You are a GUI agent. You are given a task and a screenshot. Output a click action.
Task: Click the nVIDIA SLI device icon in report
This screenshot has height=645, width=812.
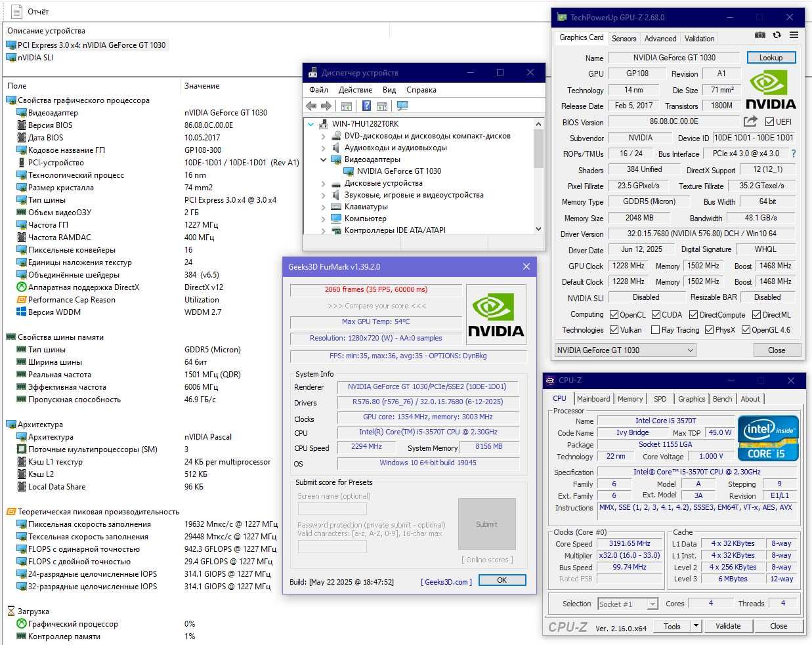coord(11,58)
